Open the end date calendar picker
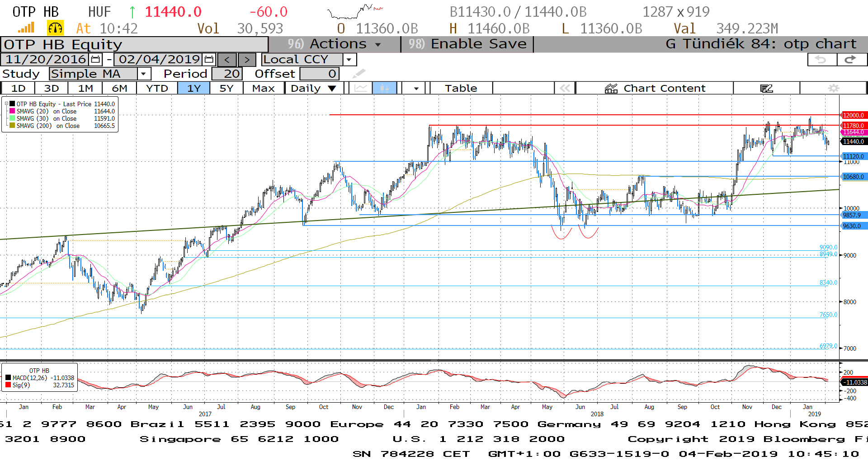The image size is (868, 470). coord(209,59)
